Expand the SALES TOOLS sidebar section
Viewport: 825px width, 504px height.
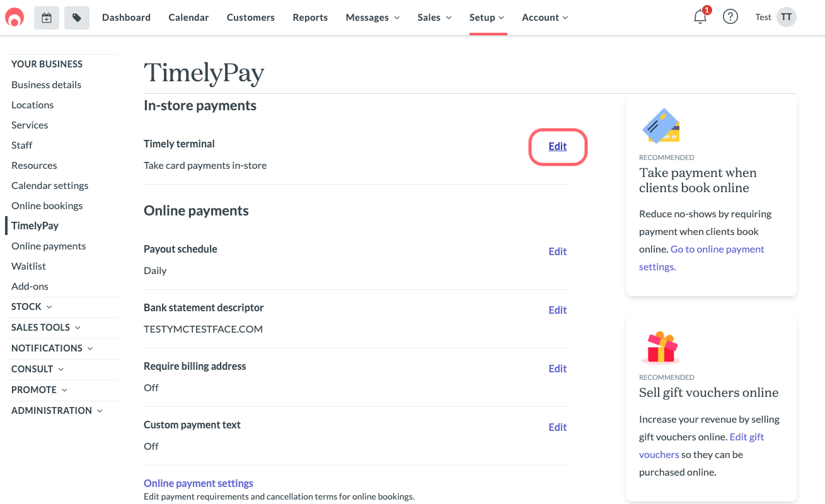tap(46, 328)
